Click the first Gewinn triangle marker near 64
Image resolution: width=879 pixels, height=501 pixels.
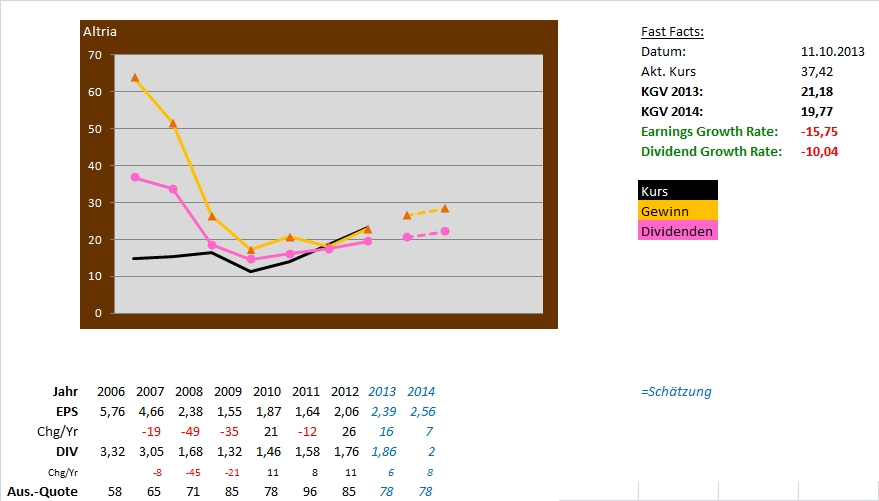click(x=135, y=77)
